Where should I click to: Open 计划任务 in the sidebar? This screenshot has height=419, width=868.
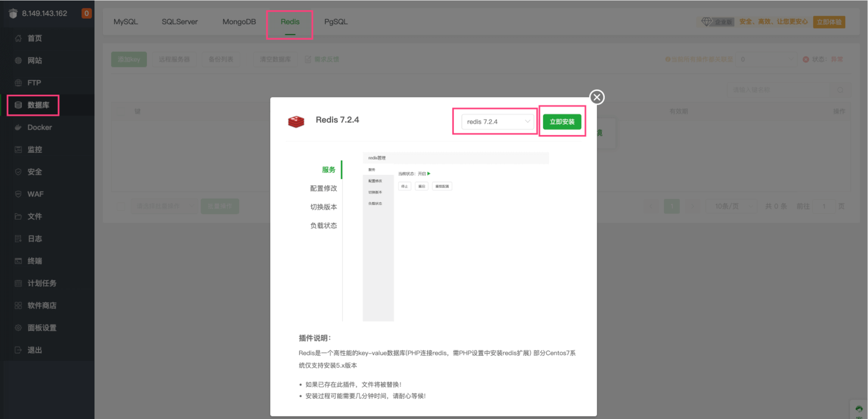[42, 284]
